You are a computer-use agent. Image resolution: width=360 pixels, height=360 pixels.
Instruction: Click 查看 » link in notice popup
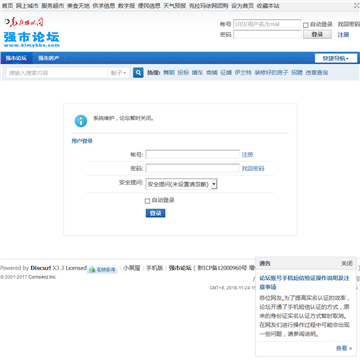pos(344,348)
